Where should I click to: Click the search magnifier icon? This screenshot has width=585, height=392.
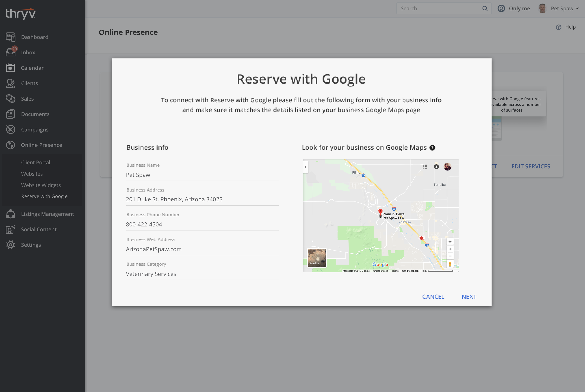point(485,8)
